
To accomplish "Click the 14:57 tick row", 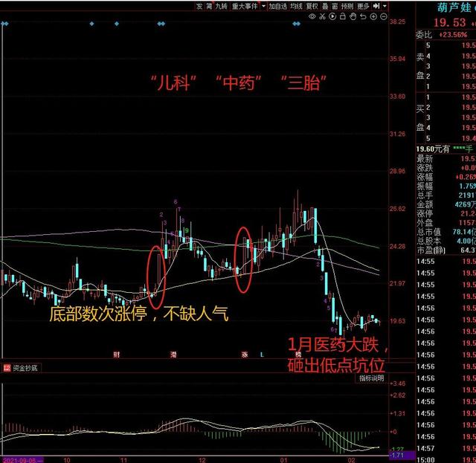I will [446, 448].
